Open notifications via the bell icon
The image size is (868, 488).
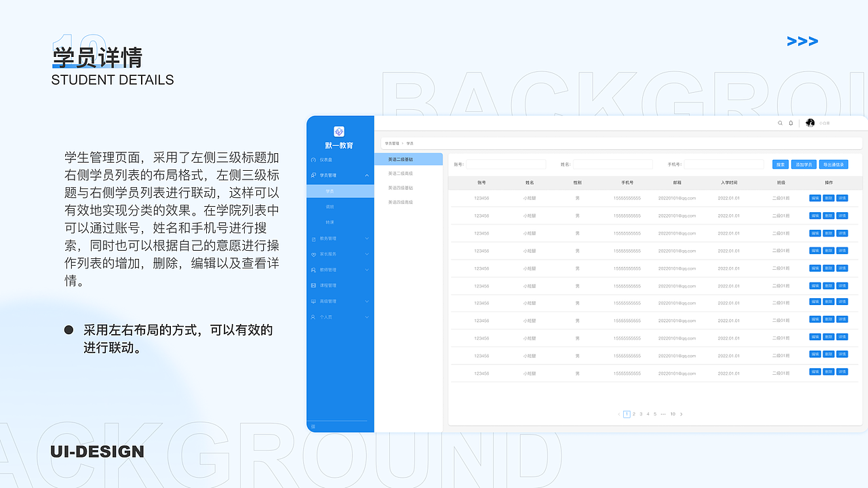coord(791,123)
